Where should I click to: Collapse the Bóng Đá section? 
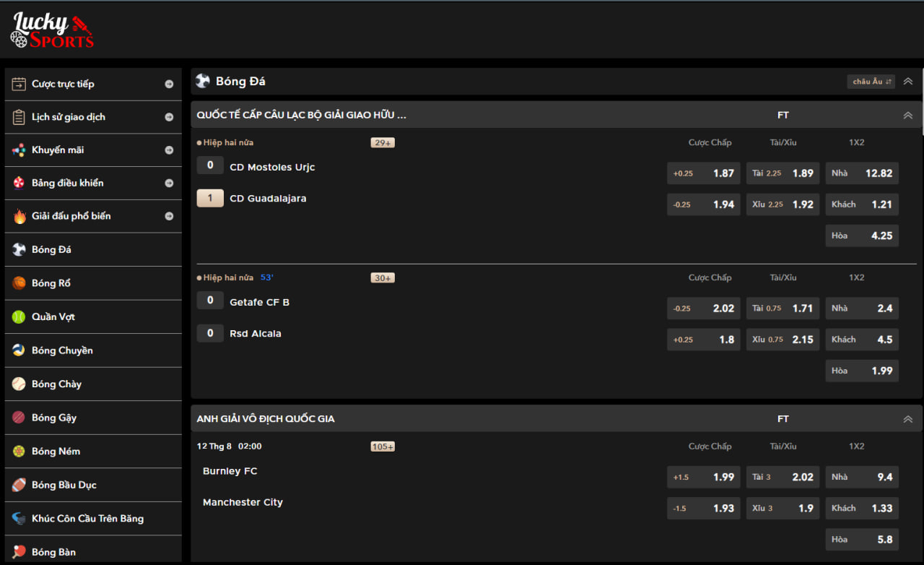coord(908,82)
